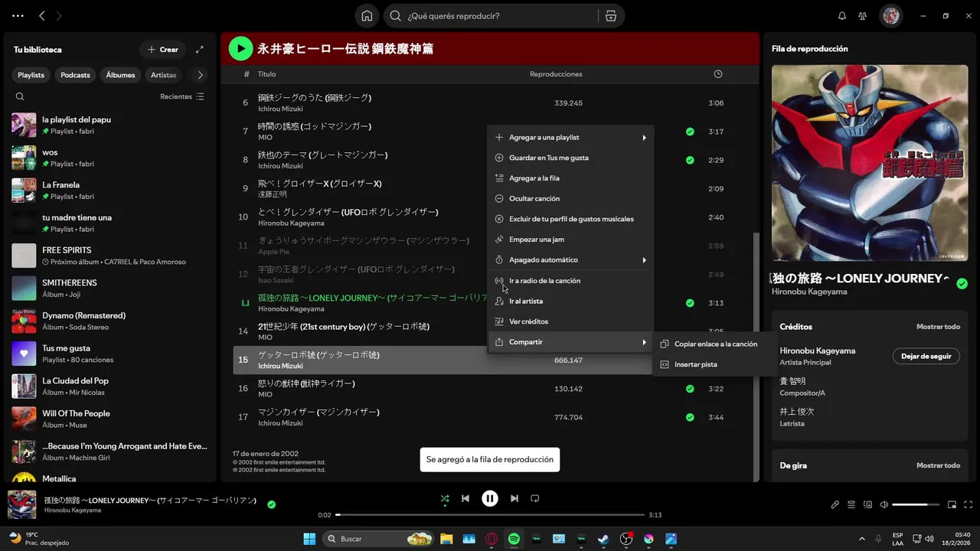Toggle saved checkmark in the now playing panel

[962, 284]
